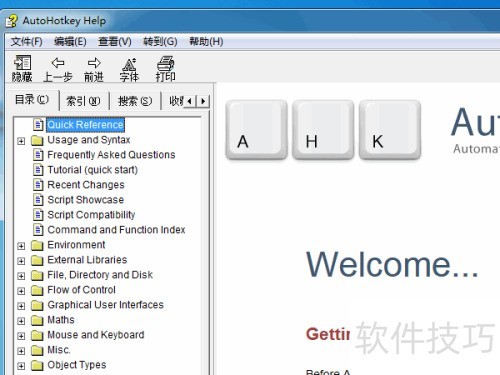The image size is (500, 375).
Task: Expand the Misc. tree node
Action: [x=21, y=351]
